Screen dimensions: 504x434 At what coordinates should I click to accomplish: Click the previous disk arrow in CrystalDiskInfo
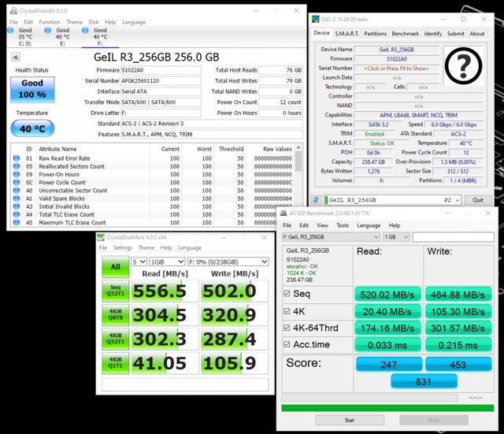point(16,57)
